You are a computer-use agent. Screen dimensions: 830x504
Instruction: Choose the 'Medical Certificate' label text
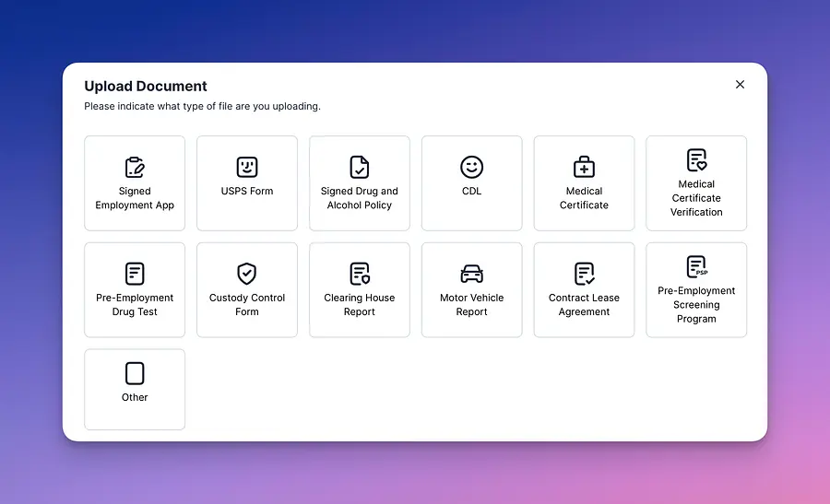[x=584, y=198]
